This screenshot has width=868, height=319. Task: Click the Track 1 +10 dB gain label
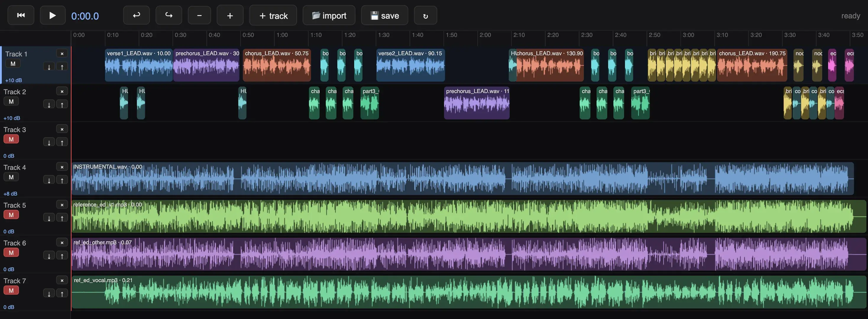(x=14, y=80)
